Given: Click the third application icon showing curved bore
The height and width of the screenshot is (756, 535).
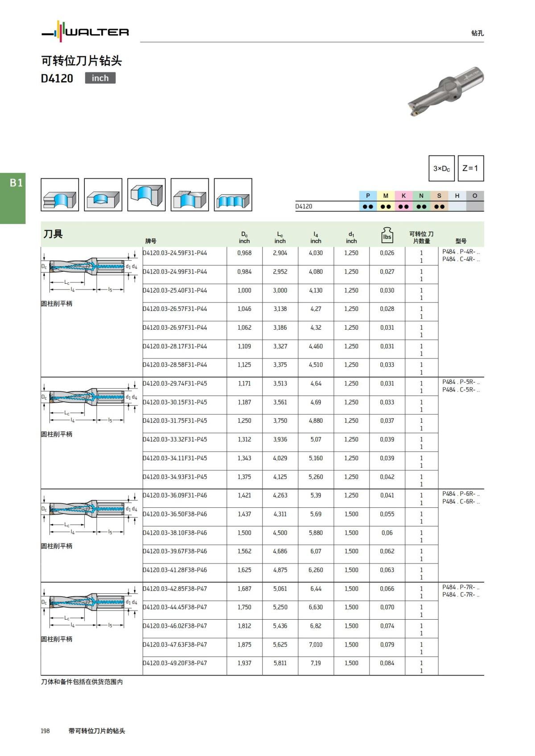Looking at the screenshot, I should tap(146, 195).
